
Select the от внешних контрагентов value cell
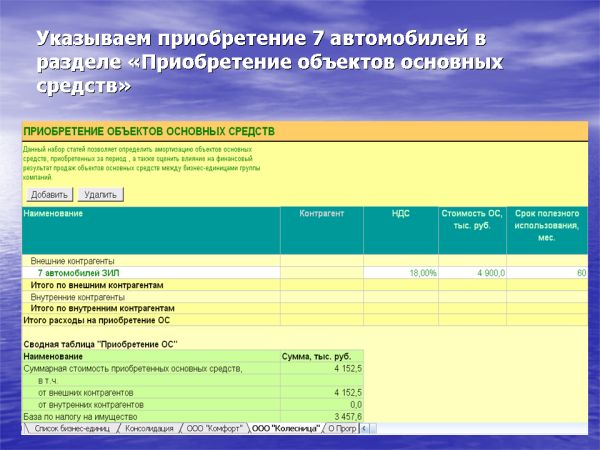(322, 393)
